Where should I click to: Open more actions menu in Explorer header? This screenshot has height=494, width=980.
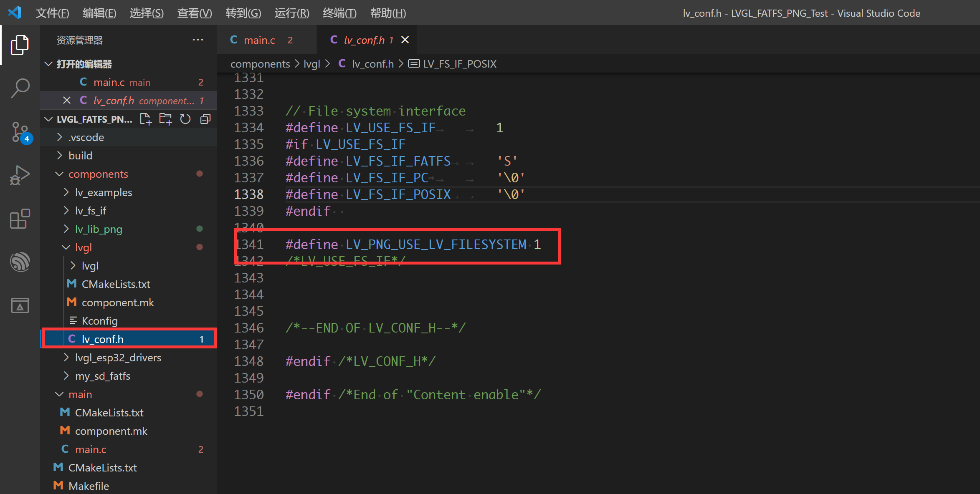point(198,40)
